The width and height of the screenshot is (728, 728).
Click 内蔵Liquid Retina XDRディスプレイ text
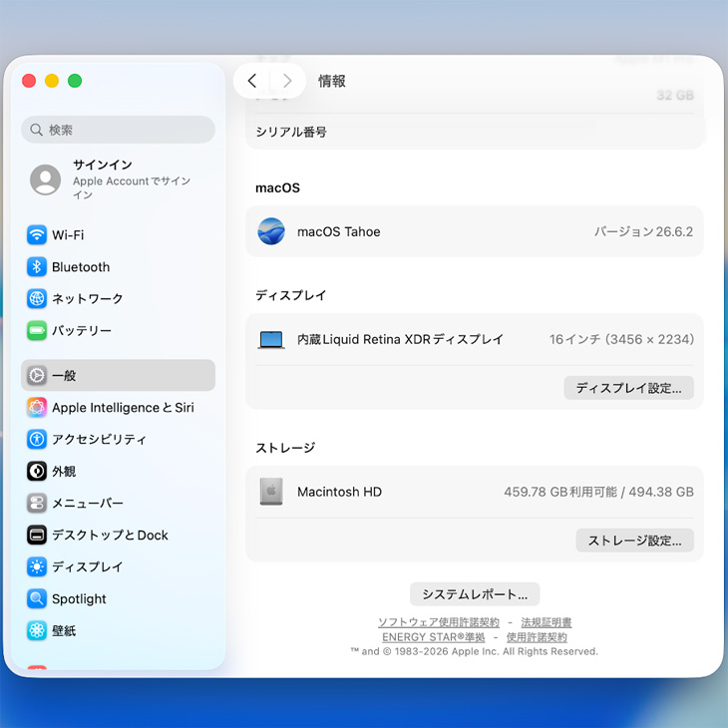pyautogui.click(x=400, y=339)
